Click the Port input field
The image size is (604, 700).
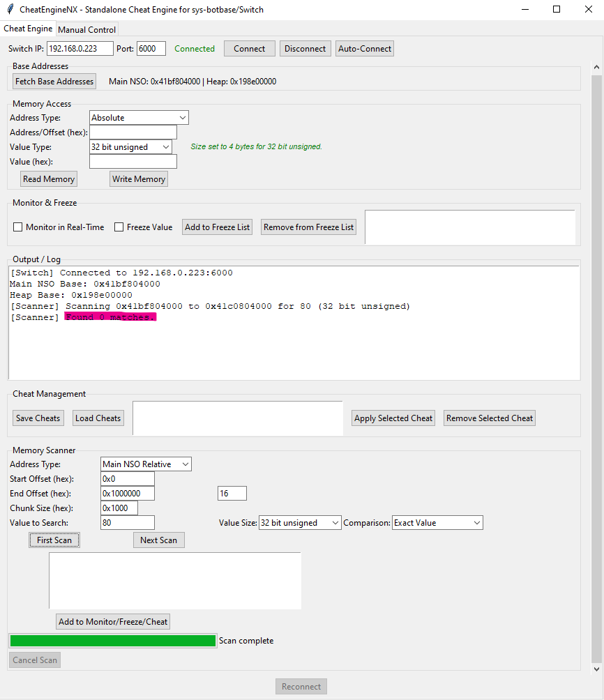click(151, 49)
